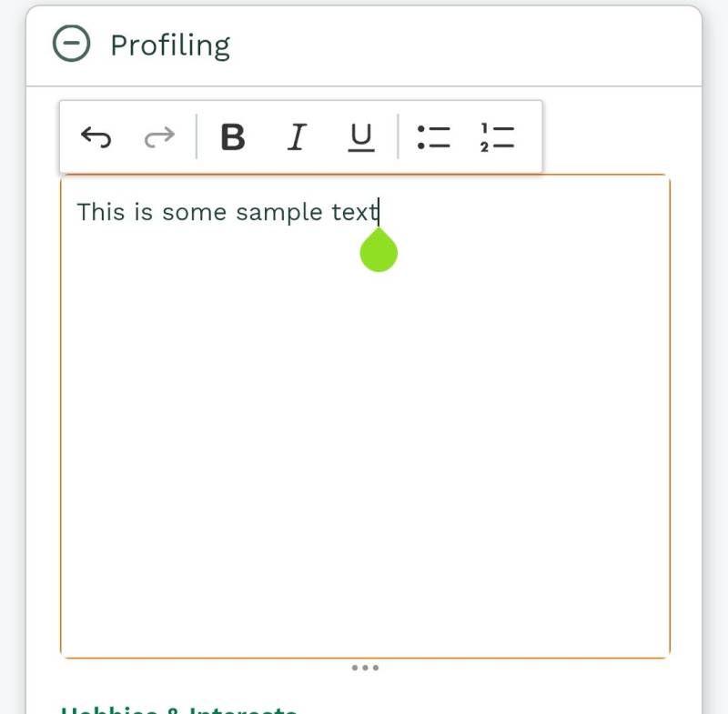Screen dimensions: 728x714
Task: Click the Profiling section title
Action: click(x=170, y=45)
